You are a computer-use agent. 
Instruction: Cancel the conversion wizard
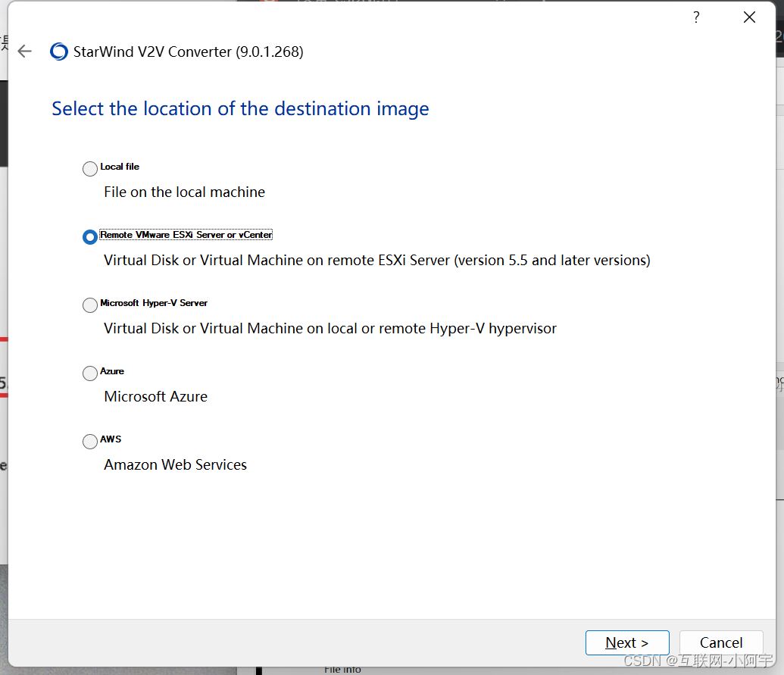[721, 642]
